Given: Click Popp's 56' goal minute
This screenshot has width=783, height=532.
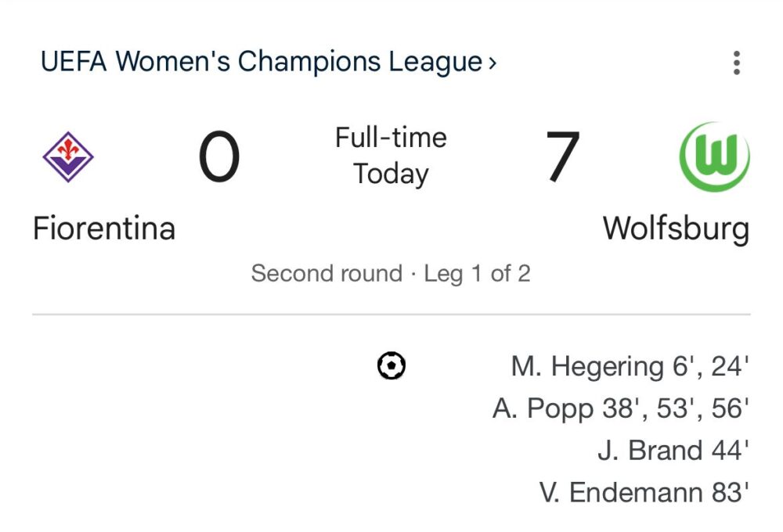Looking at the screenshot, I should 731,408.
